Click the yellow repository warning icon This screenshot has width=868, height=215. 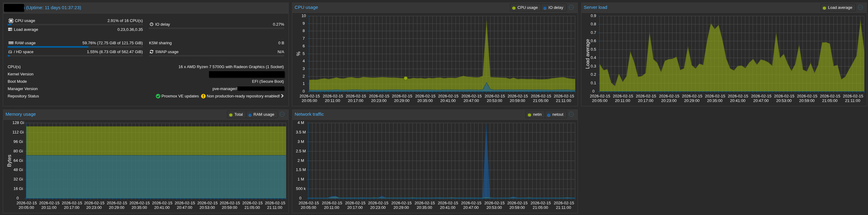[203, 96]
